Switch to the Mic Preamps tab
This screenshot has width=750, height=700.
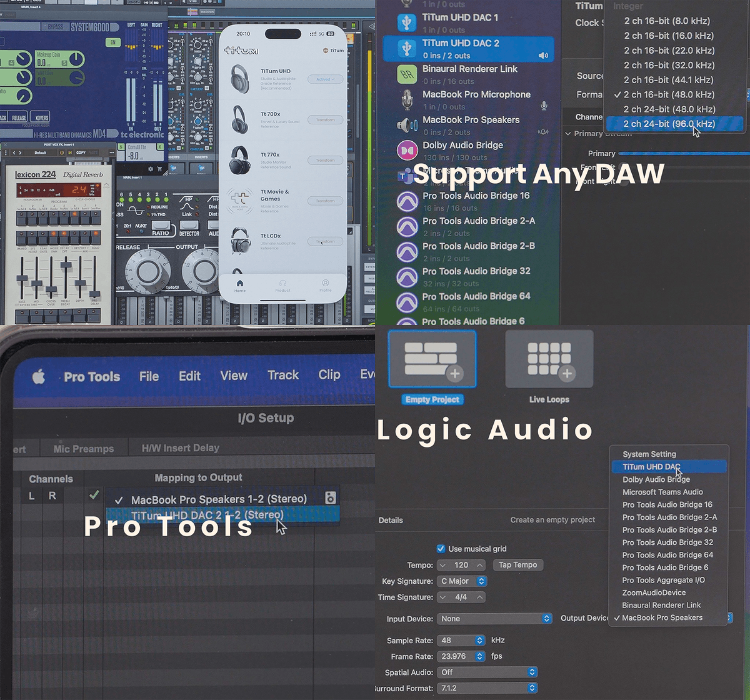84,449
